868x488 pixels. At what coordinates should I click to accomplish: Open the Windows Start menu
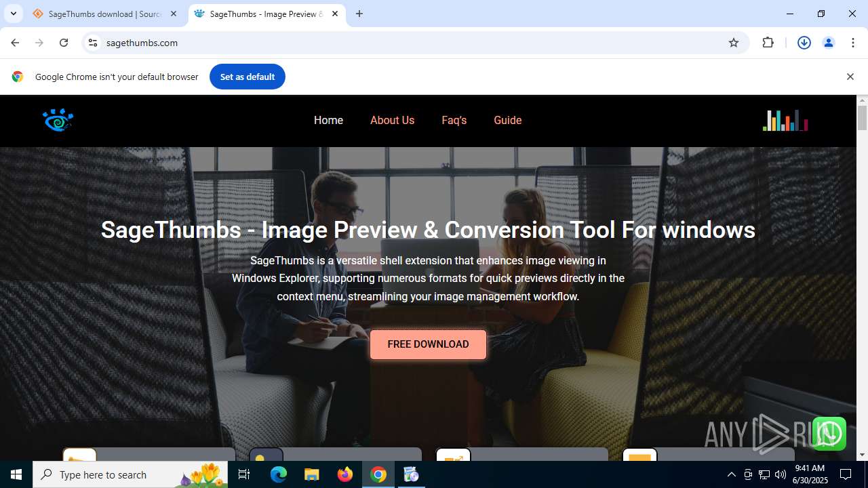(x=16, y=474)
